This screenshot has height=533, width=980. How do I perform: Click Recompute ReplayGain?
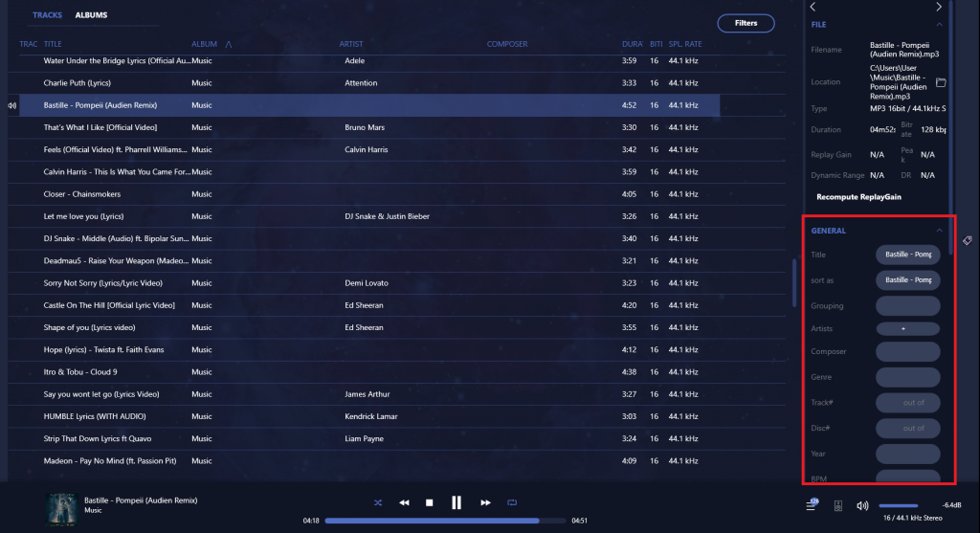coord(858,197)
